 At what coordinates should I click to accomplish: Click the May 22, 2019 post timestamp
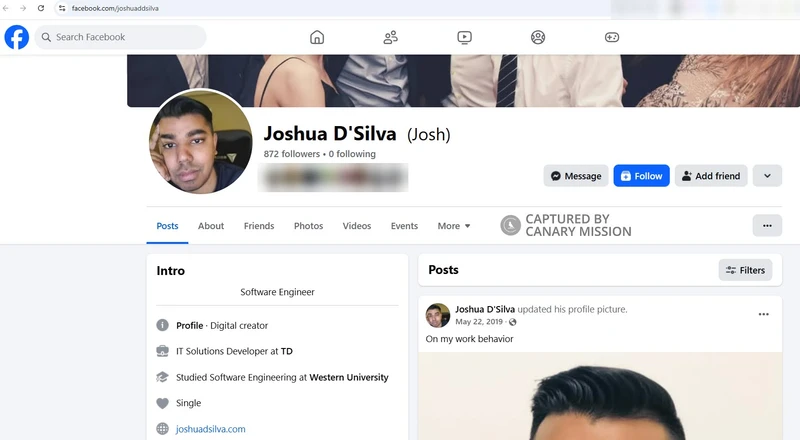[x=479, y=322]
